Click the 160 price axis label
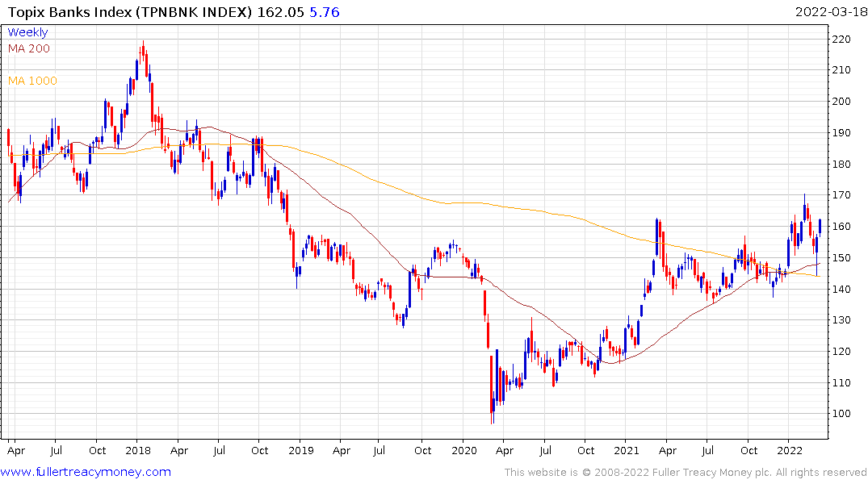Screen dimensions: 868x484 (x=841, y=227)
